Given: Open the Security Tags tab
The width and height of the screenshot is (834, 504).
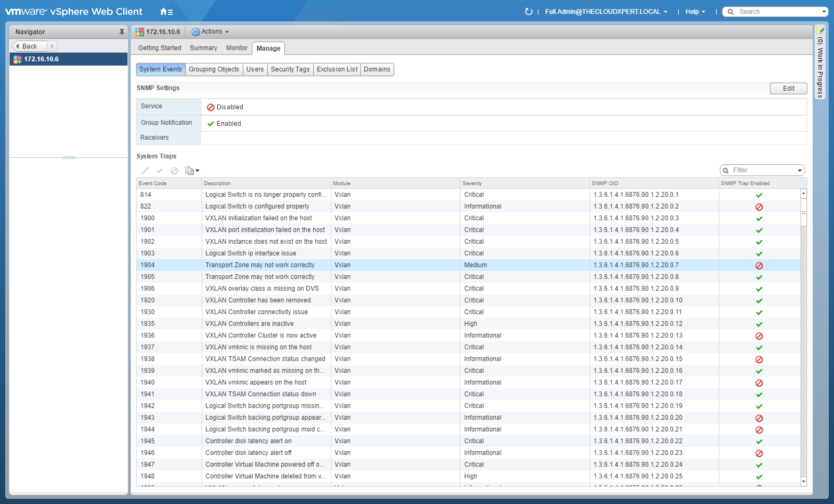Looking at the screenshot, I should pyautogui.click(x=290, y=69).
